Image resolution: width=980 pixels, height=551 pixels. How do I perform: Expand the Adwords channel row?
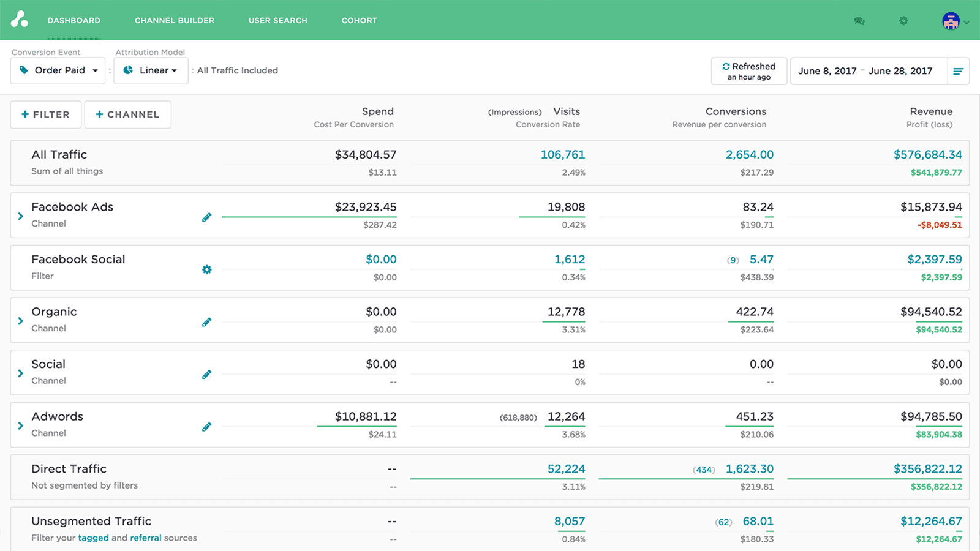point(20,426)
